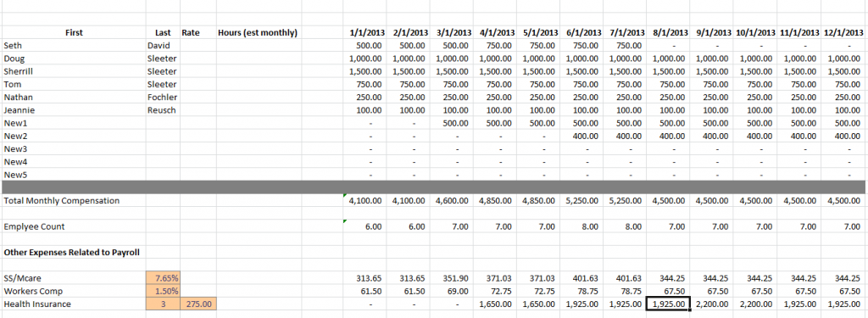Click the 10/1/2013 date header
Viewport: 868px width, 318px height.
tap(755, 33)
